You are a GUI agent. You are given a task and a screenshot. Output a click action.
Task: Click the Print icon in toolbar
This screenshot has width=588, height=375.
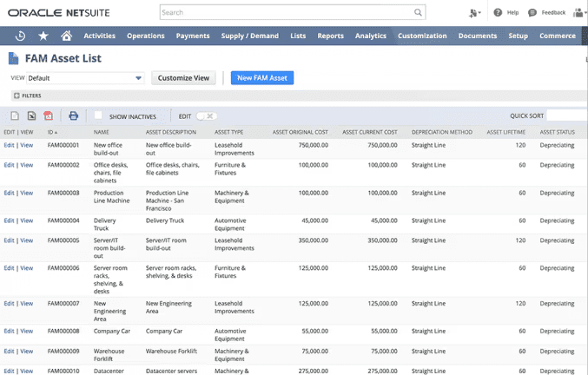click(73, 115)
